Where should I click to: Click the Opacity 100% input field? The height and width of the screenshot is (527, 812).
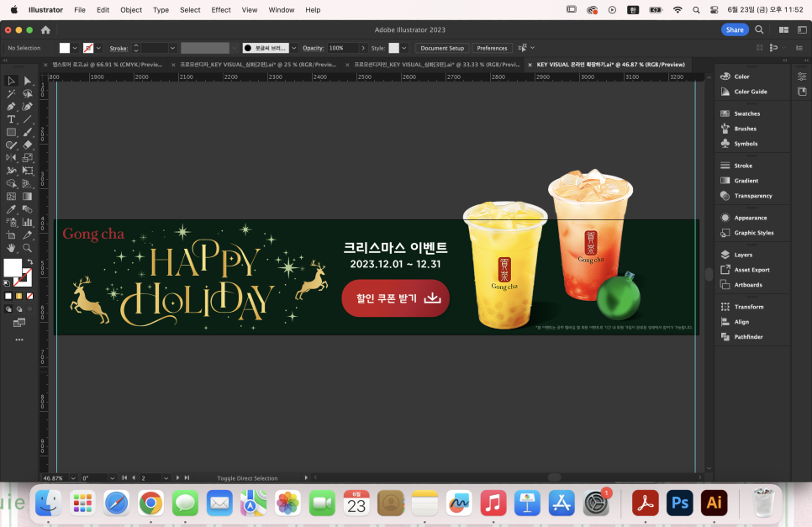[x=342, y=48]
